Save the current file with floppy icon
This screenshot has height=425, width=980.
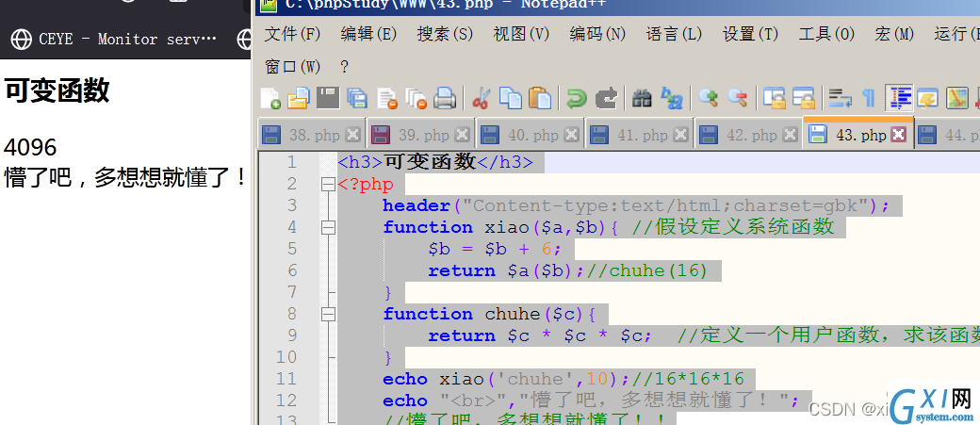pos(328,98)
